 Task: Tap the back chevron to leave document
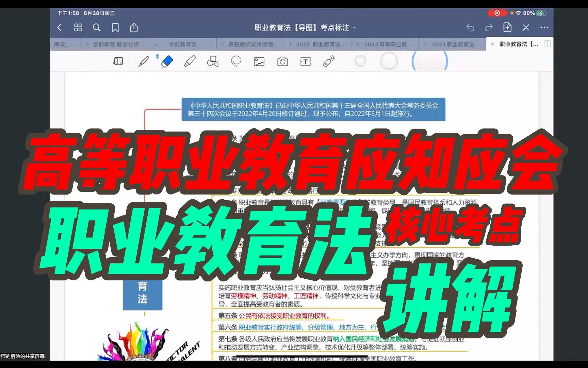click(x=60, y=28)
